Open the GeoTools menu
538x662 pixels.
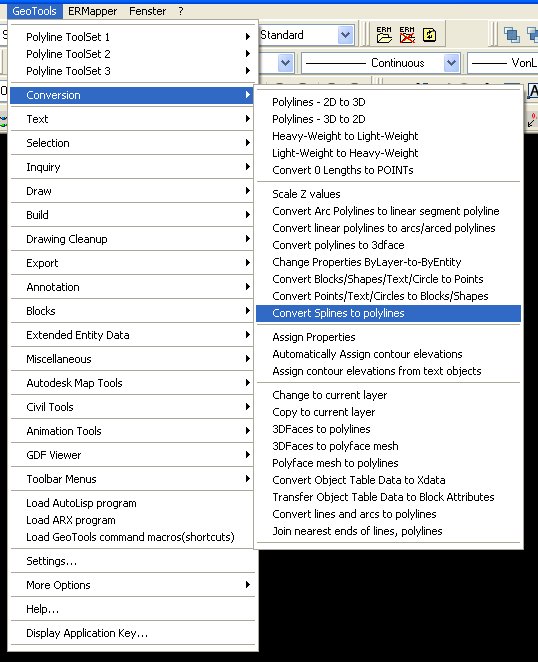(x=34, y=11)
